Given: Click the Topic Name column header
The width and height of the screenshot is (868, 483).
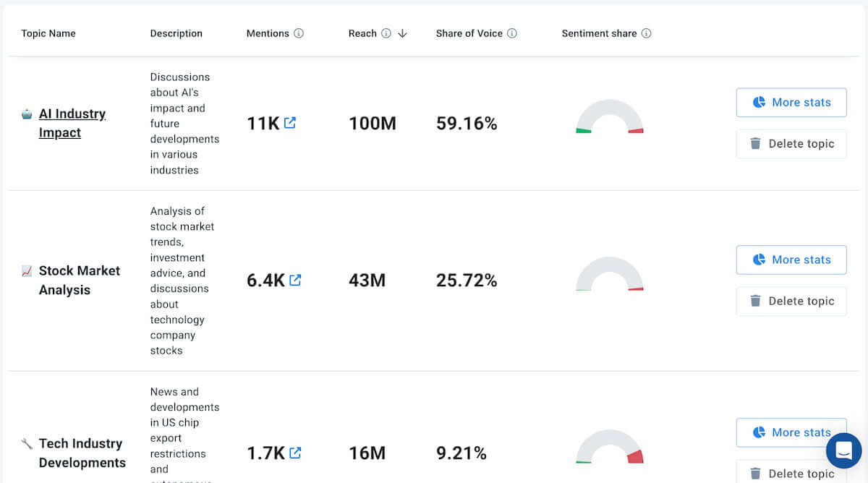Looking at the screenshot, I should tap(48, 33).
